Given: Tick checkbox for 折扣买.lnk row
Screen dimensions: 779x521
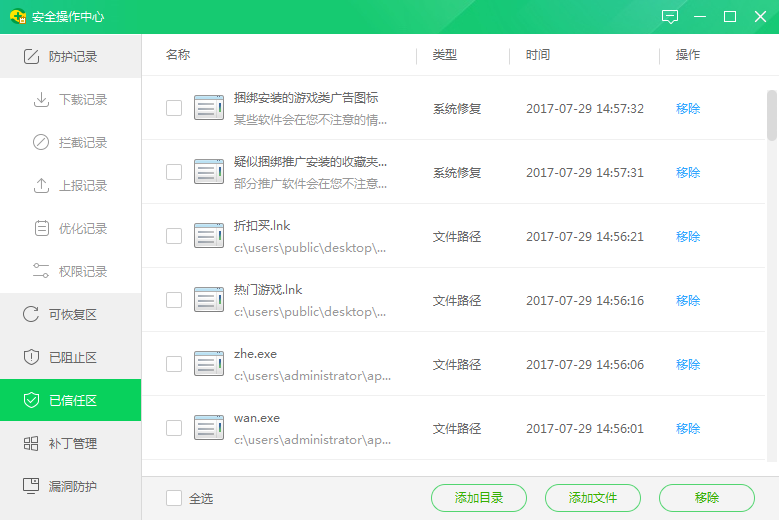Looking at the screenshot, I should click(x=174, y=236).
